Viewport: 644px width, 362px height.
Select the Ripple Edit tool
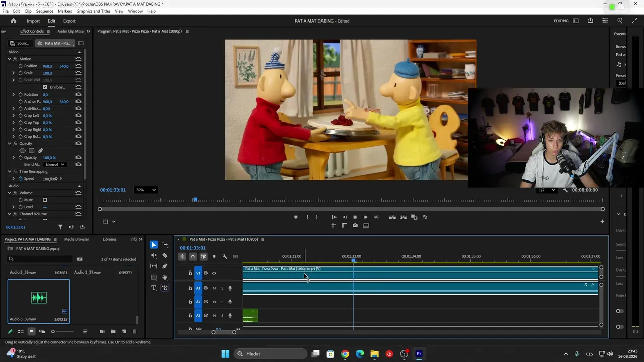pos(154,255)
